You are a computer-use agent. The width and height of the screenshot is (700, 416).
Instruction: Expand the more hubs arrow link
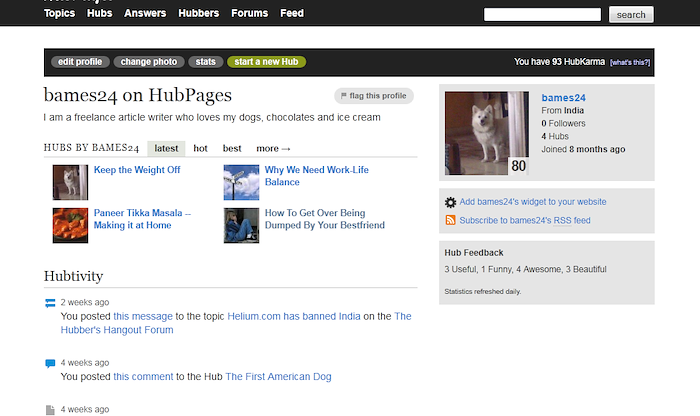click(x=273, y=149)
